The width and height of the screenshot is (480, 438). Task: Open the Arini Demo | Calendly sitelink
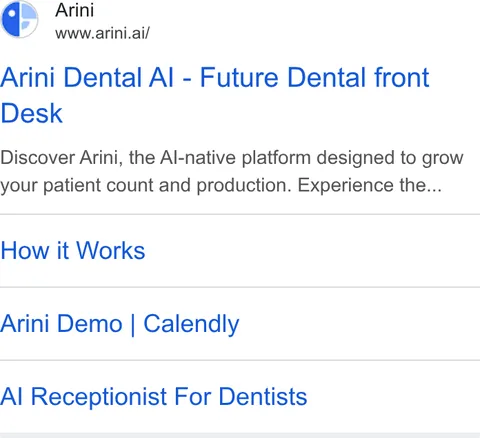pyautogui.click(x=120, y=324)
